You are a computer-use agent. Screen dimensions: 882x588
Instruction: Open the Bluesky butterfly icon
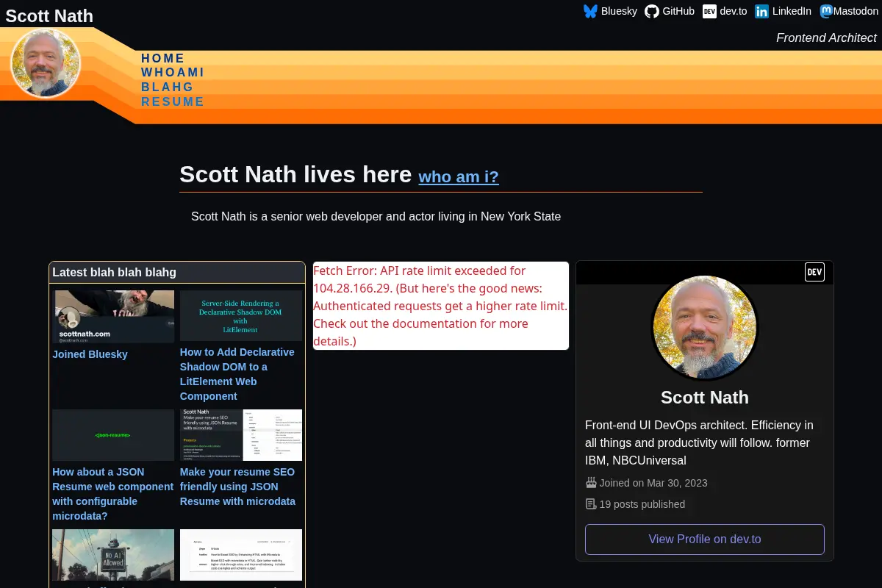(x=590, y=11)
